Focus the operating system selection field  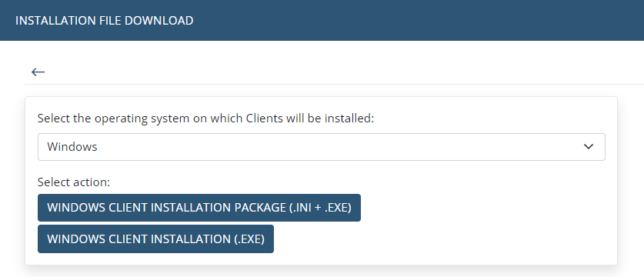[321, 147]
